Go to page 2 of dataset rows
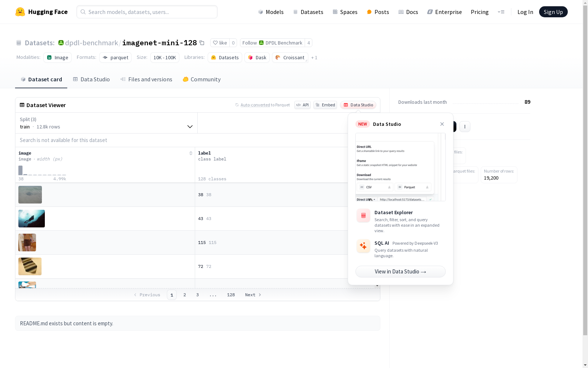The image size is (588, 368). (x=184, y=295)
